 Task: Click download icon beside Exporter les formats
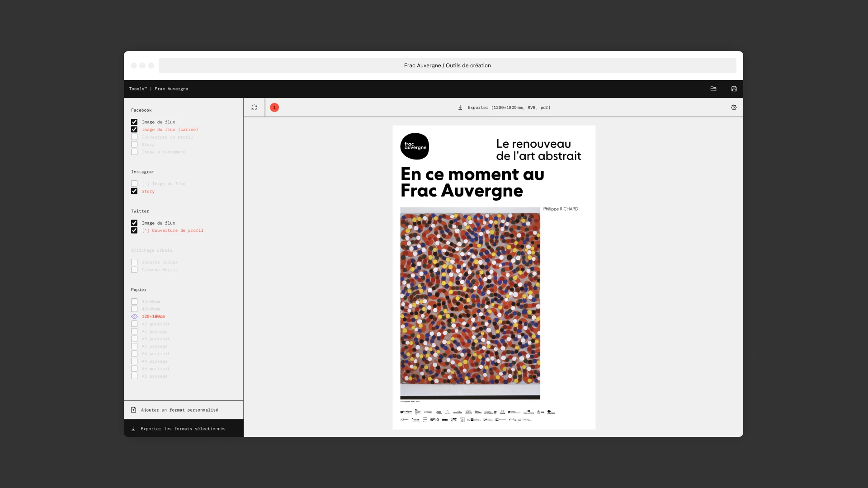click(133, 429)
